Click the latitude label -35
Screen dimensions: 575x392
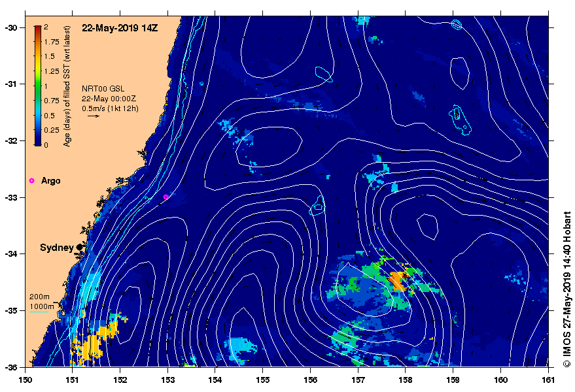pos(10,311)
